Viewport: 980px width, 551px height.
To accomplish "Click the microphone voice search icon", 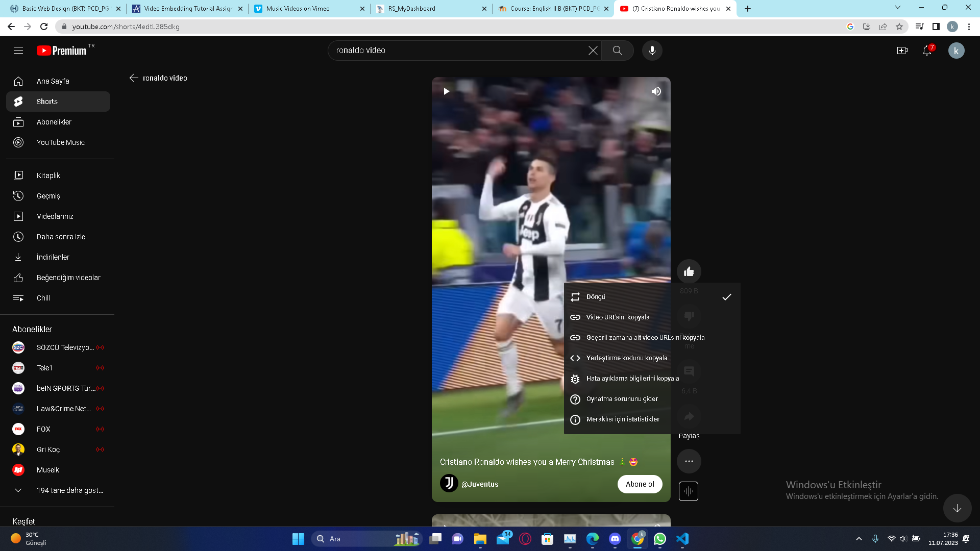I will click(652, 51).
